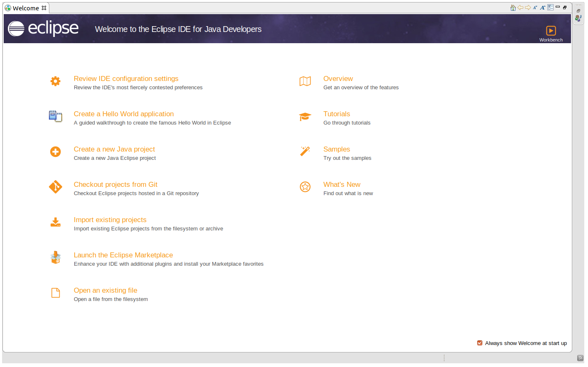Follow the Import existing projects link
Image resolution: width=588 pixels, height=367 pixels.
point(110,220)
